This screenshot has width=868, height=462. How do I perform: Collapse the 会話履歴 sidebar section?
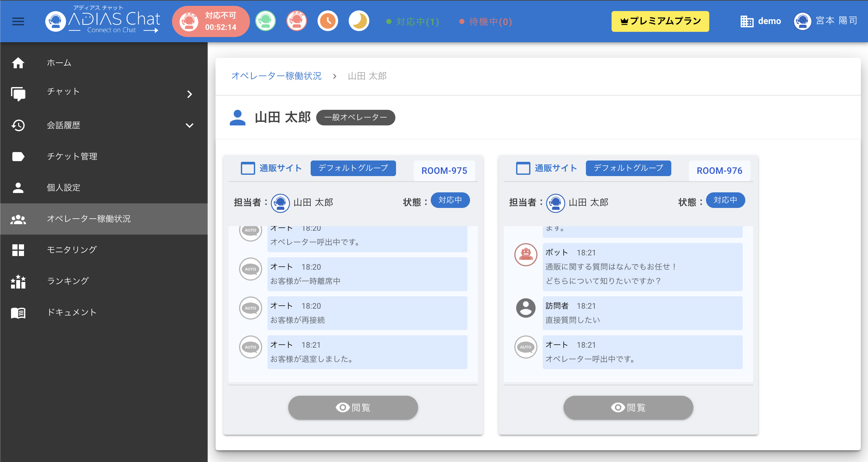190,125
